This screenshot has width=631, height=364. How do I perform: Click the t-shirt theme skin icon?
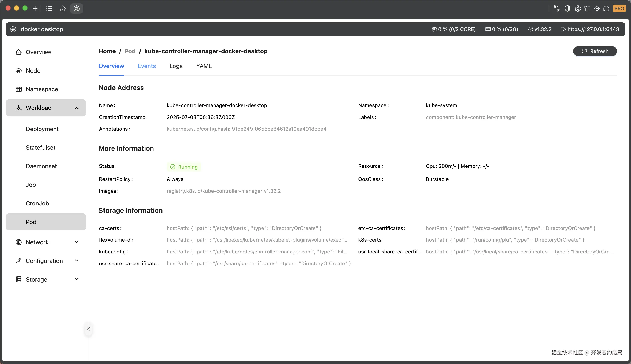[587, 8]
